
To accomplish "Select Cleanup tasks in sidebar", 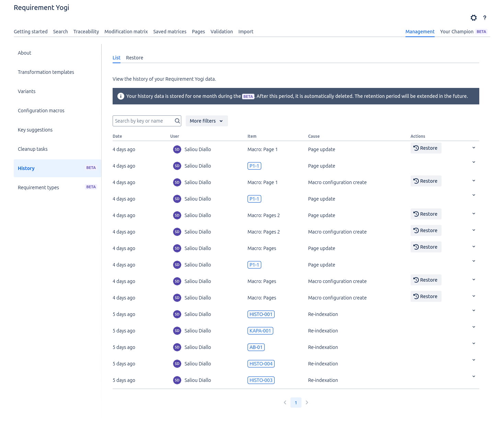I will tap(33, 149).
